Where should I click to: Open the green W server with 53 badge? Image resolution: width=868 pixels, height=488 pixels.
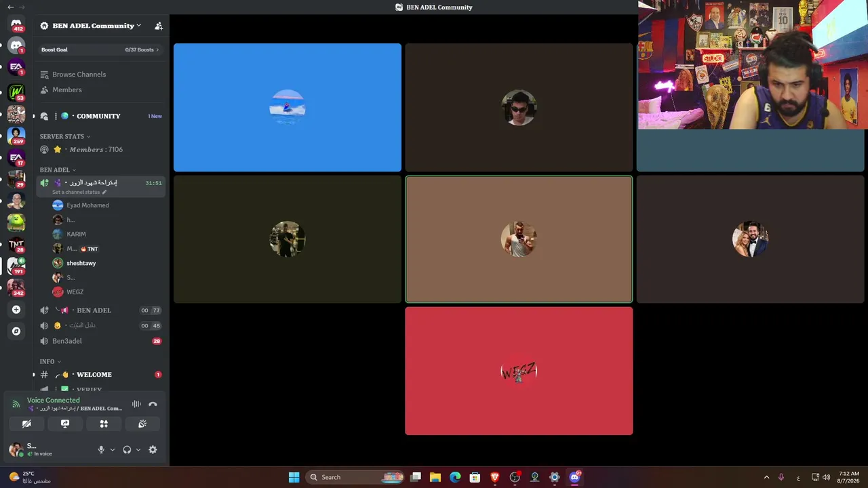pyautogui.click(x=16, y=91)
